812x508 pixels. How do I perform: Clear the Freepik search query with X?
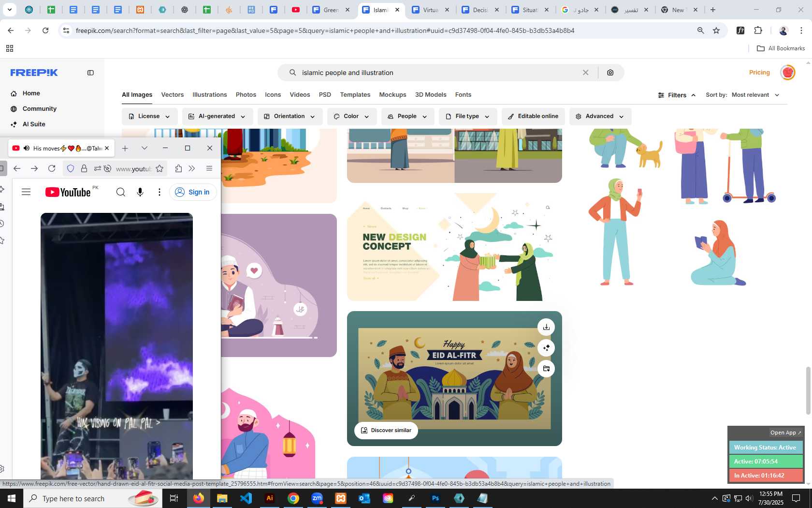[x=585, y=73]
